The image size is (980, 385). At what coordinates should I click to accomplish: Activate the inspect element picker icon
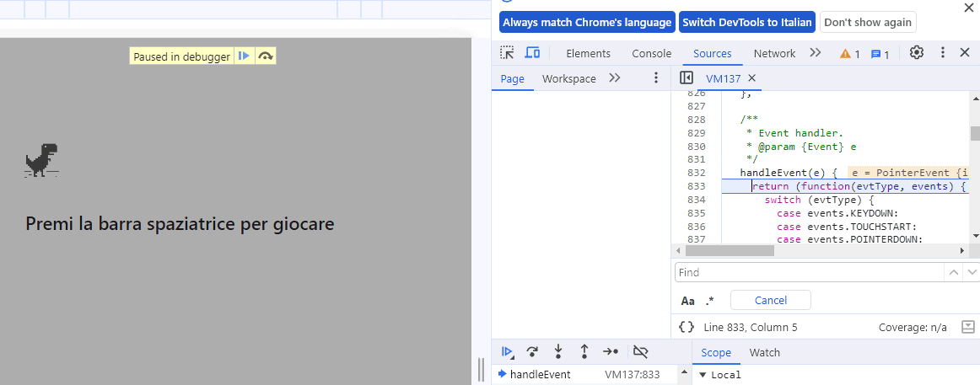[x=508, y=53]
